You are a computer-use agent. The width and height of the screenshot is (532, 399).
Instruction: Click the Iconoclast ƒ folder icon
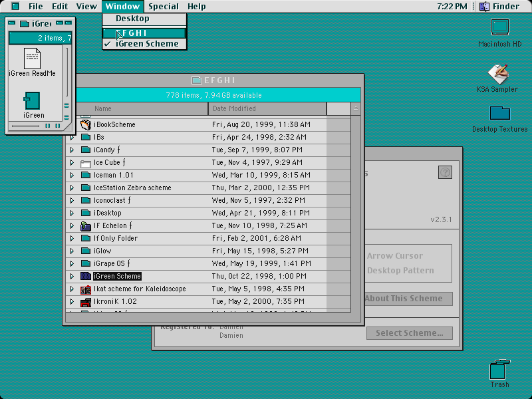[86, 200]
